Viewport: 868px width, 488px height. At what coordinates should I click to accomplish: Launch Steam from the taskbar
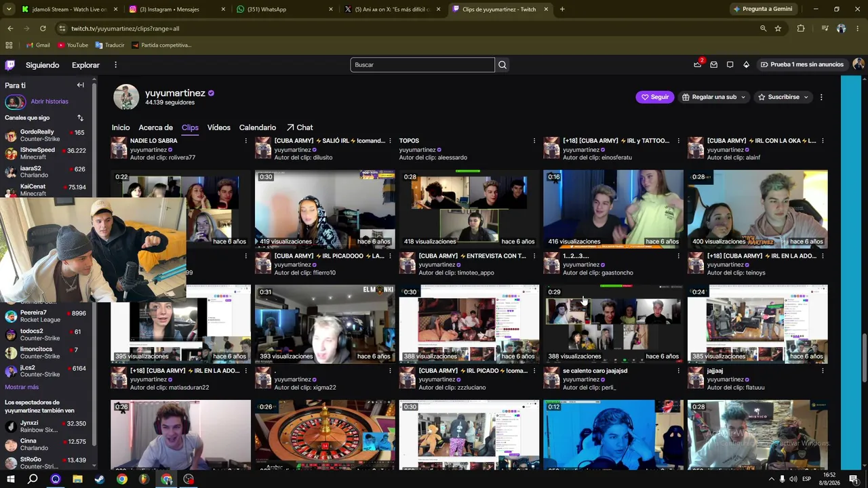click(x=100, y=479)
